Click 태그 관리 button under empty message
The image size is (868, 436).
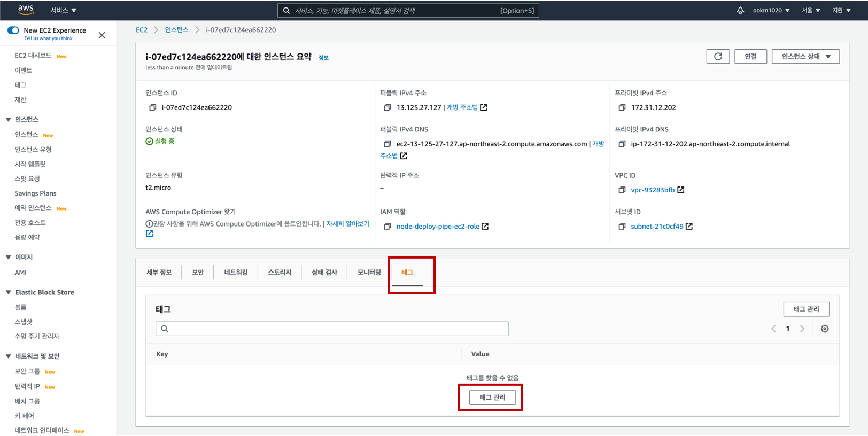point(492,398)
